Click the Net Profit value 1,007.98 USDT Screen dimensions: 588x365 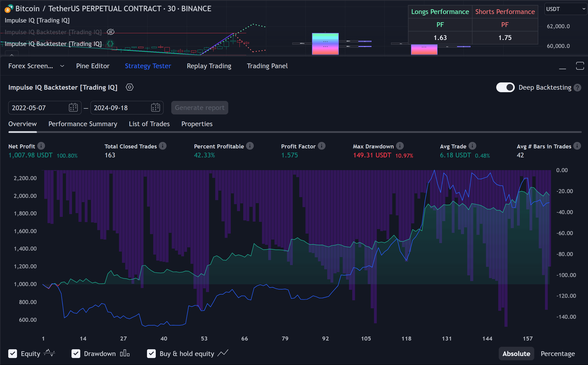tap(30, 155)
